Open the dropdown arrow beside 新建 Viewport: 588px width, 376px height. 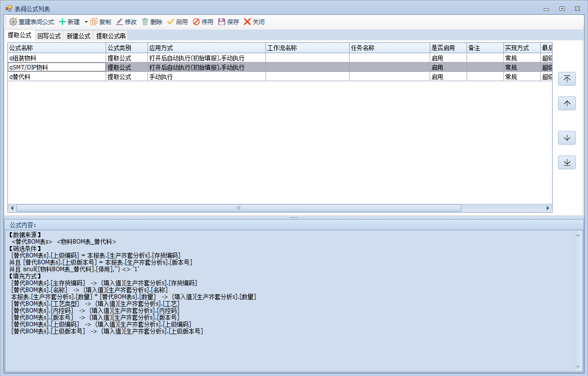click(86, 22)
